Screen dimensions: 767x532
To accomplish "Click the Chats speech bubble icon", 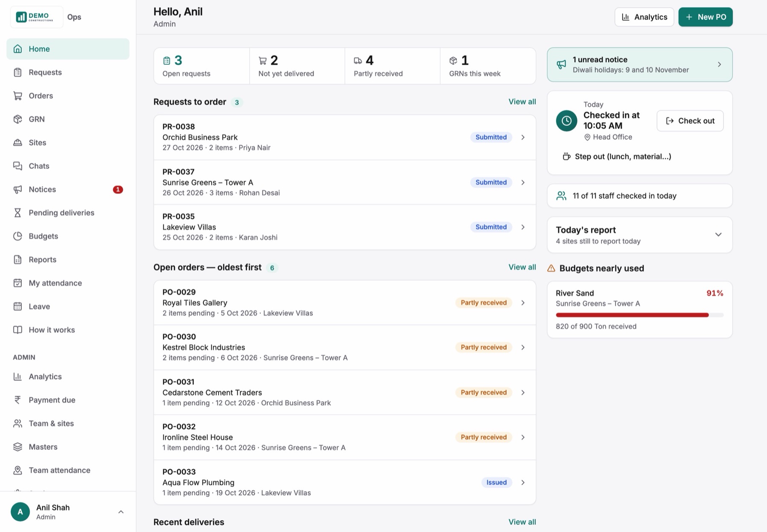I will (17, 166).
